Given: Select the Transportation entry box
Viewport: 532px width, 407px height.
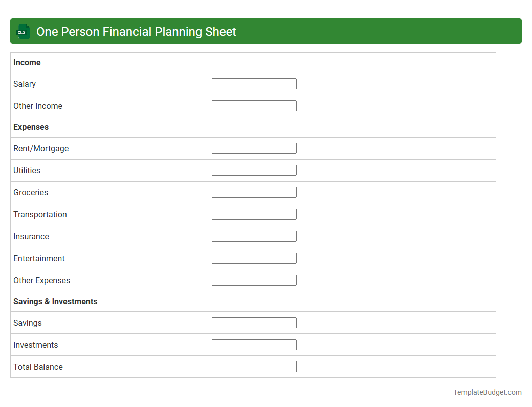Looking at the screenshot, I should tap(254, 214).
